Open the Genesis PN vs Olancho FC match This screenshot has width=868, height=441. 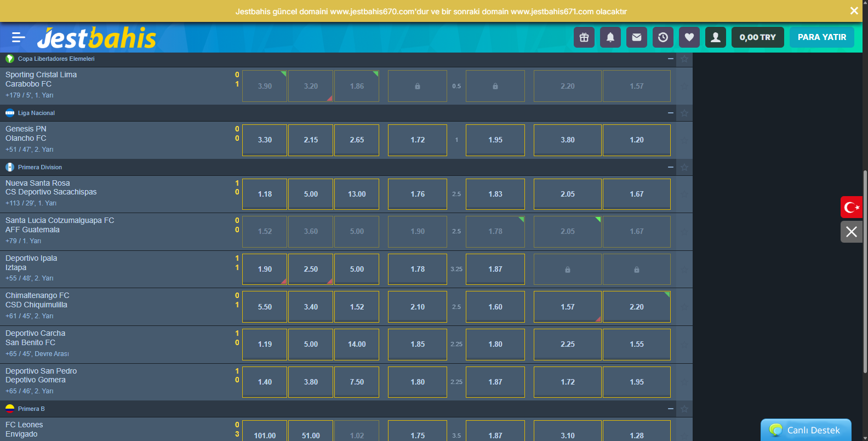coord(26,134)
